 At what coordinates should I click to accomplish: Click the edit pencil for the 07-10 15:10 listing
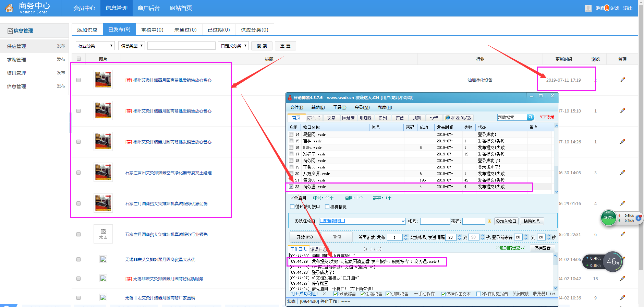pyautogui.click(x=622, y=111)
